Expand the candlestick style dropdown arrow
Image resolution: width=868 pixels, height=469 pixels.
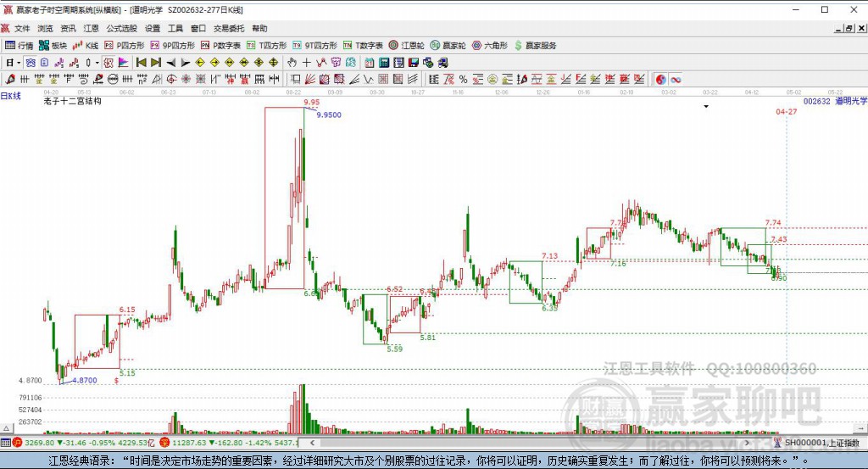pos(97,62)
